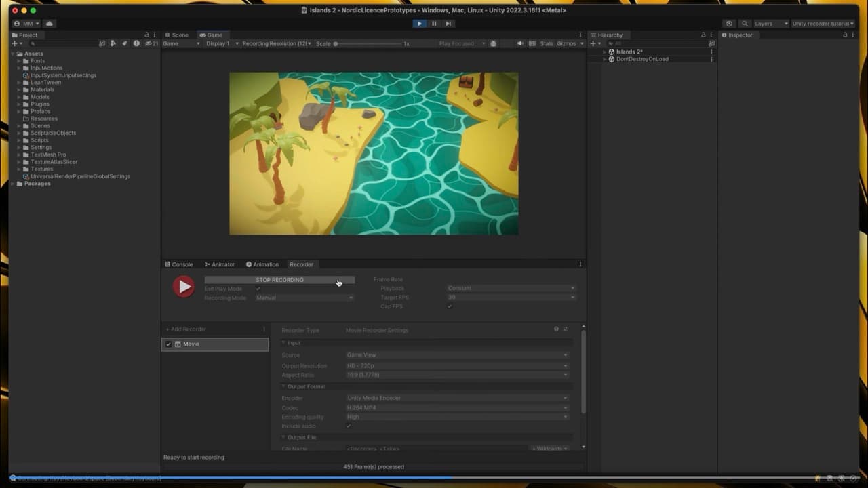Open the Display 1 dropdown
The width and height of the screenshot is (868, 488).
[x=222, y=43]
